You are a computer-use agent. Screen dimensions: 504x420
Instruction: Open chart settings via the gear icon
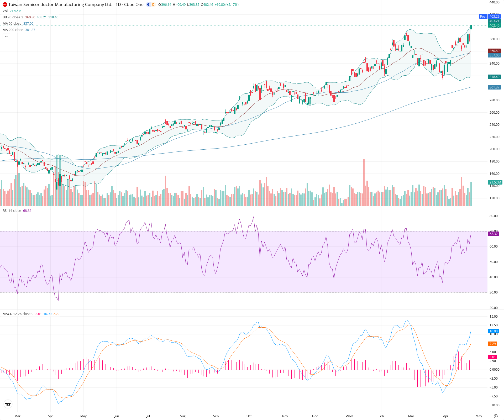(496, 416)
